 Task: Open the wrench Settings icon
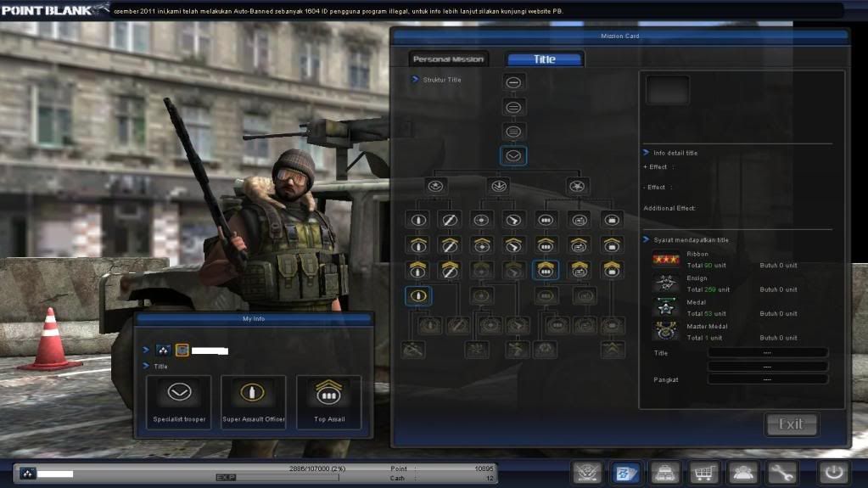point(781,473)
